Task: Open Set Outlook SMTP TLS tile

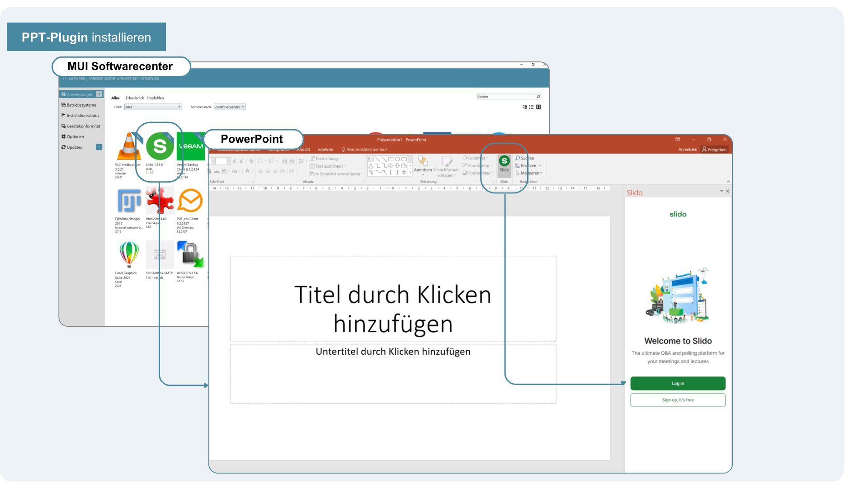Action: tap(160, 261)
